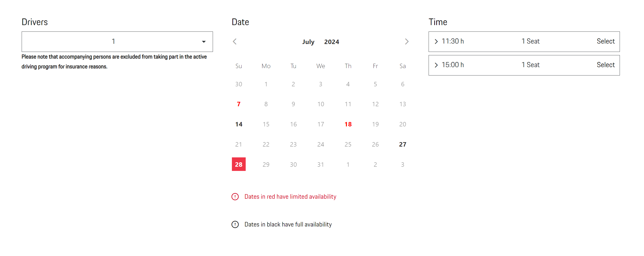The height and width of the screenshot is (256, 644).
Task: Click the 1 Seat label for 11:30 h
Action: [530, 41]
